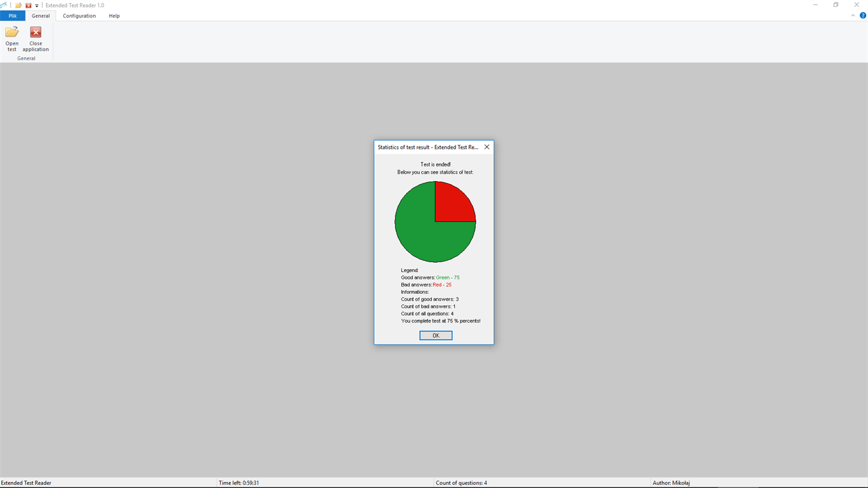Dismiss the statistics dialog with its X
Viewport: 868px width, 488px height.
(486, 146)
